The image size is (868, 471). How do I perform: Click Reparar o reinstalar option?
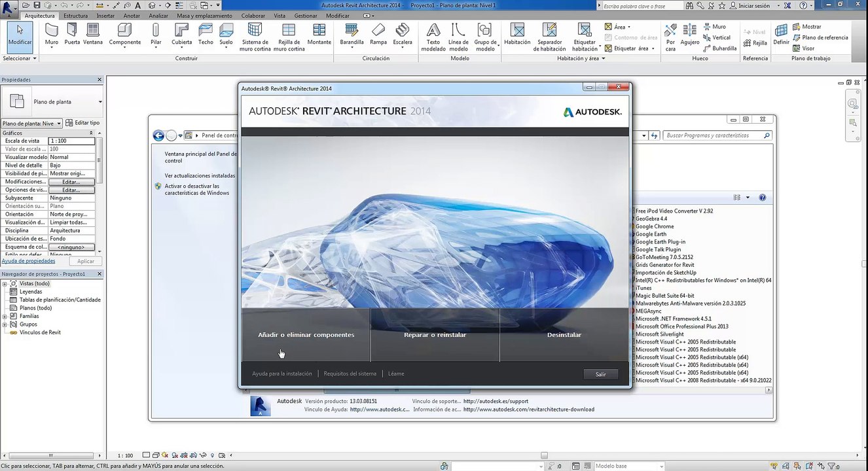click(435, 335)
